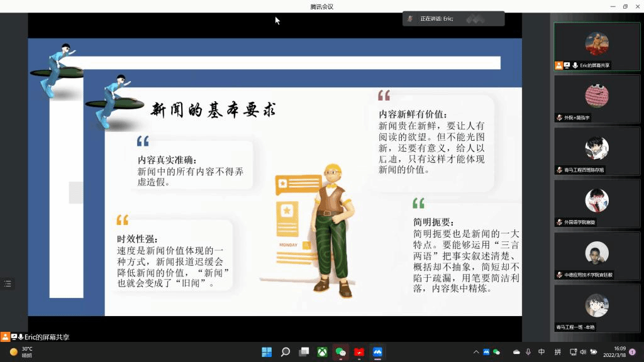Open Tencent Meeting from the taskbar

377,352
